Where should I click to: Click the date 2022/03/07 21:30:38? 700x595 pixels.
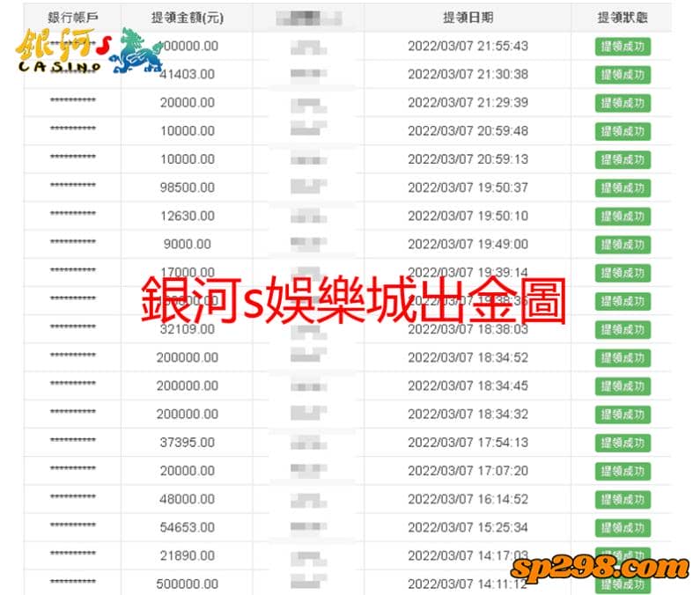coord(468,74)
